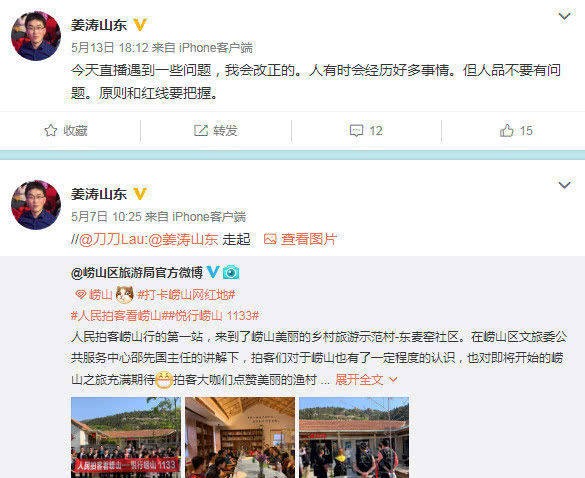Image resolution: width=585 pixels, height=478 pixels.
Task: Click the star favorite icon (收藏)
Action: (51, 131)
